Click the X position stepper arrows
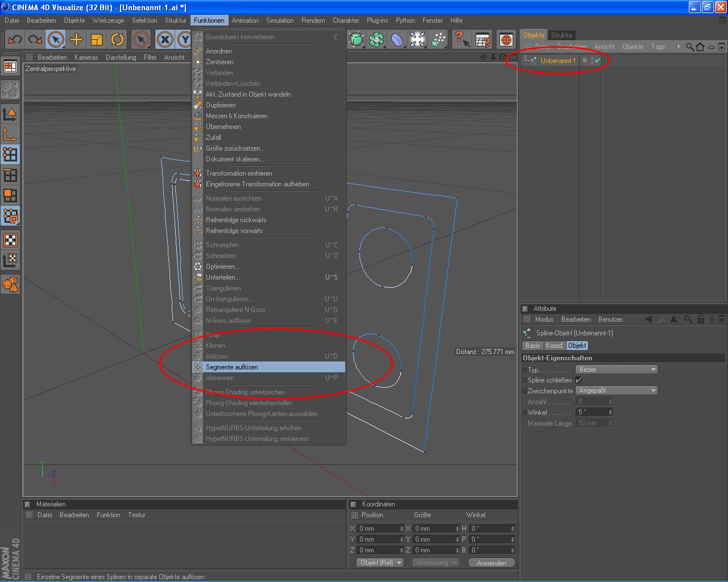The height and width of the screenshot is (582, 728). 402,529
